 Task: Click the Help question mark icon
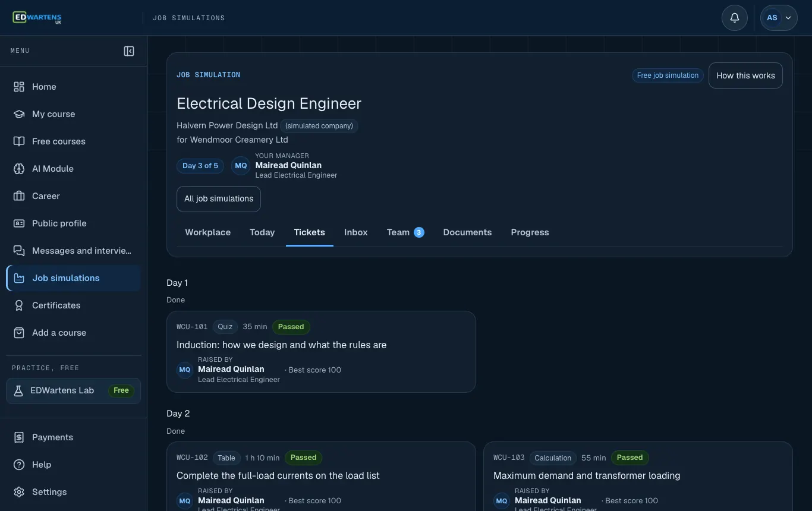coord(19,465)
